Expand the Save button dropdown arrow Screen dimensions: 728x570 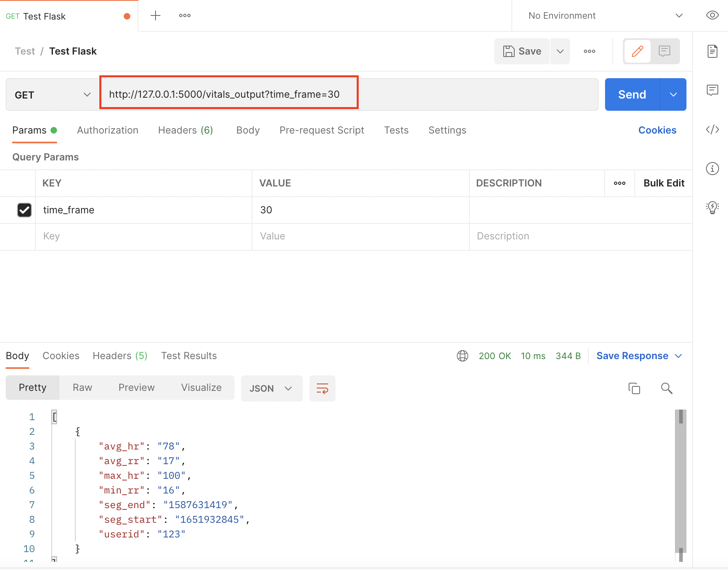point(560,51)
